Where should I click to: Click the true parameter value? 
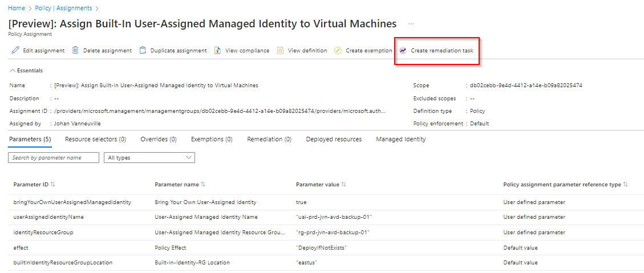[301, 202]
